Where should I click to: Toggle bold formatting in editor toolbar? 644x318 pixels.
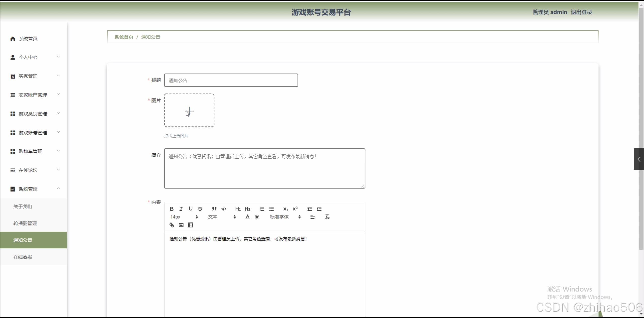172,209
